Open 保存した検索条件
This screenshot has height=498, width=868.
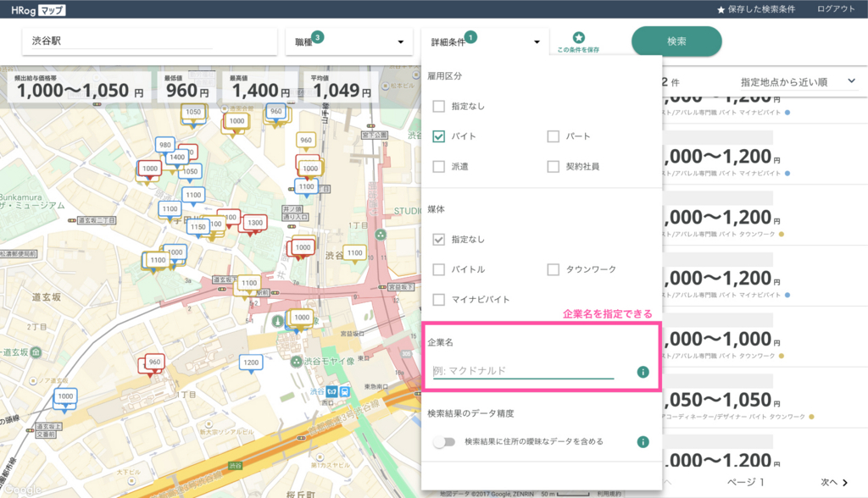(x=756, y=9)
